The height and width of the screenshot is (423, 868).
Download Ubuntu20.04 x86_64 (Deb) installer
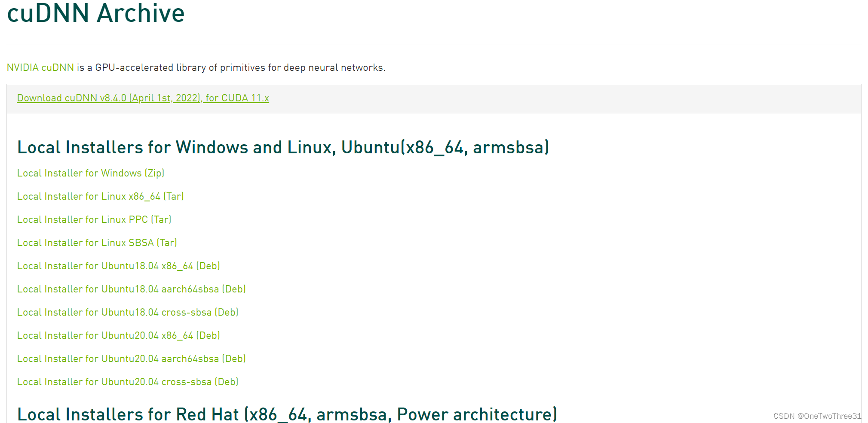[x=119, y=335]
